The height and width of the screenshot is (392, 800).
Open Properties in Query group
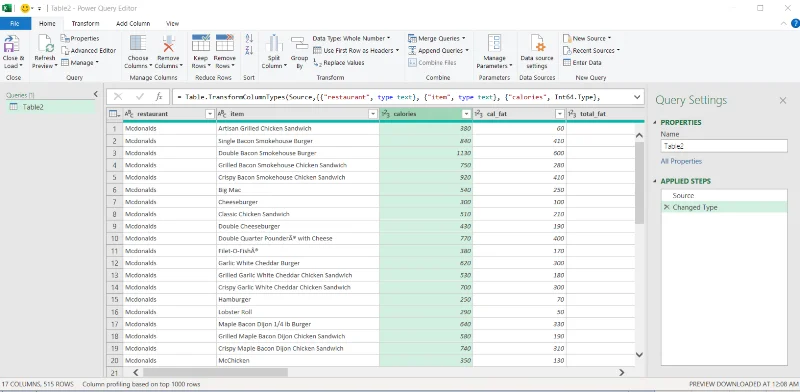(x=80, y=38)
